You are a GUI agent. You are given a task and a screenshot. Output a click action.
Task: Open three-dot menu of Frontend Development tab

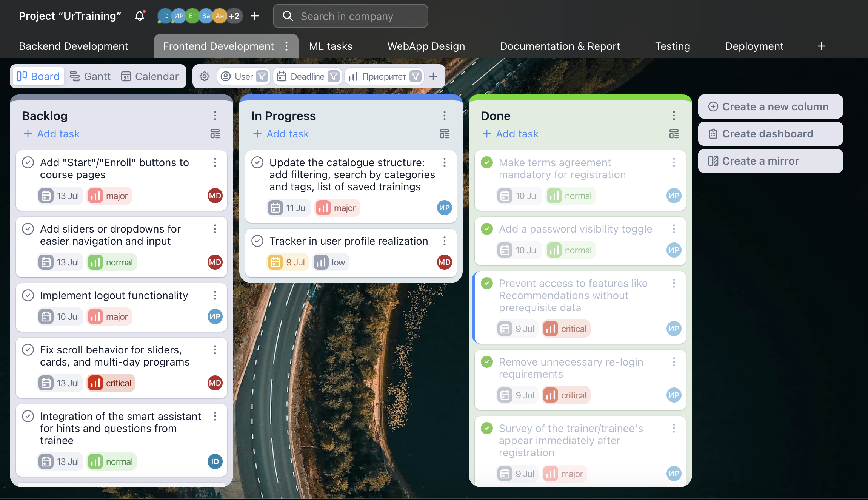pyautogui.click(x=286, y=46)
